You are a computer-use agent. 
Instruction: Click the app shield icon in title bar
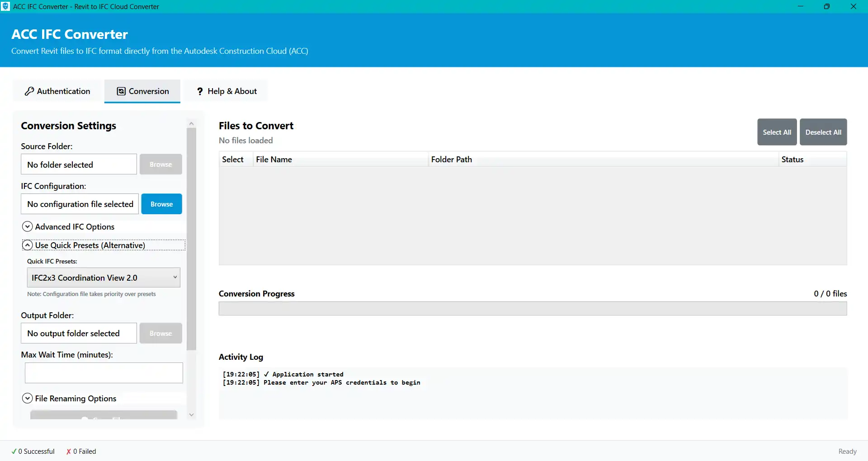pos(5,6)
